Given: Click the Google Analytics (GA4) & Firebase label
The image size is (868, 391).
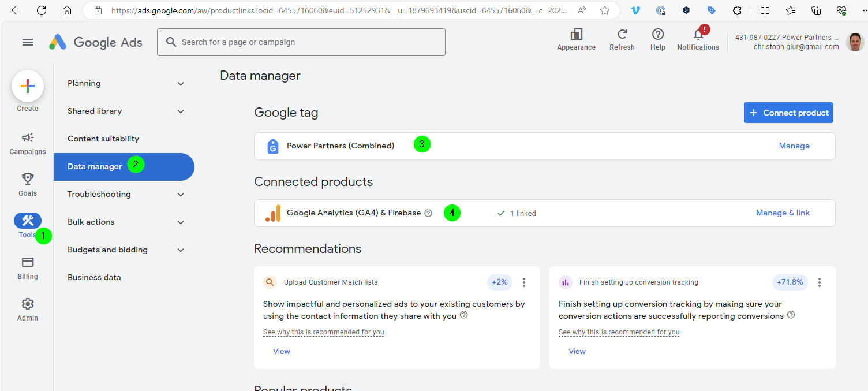Looking at the screenshot, I should click(354, 213).
